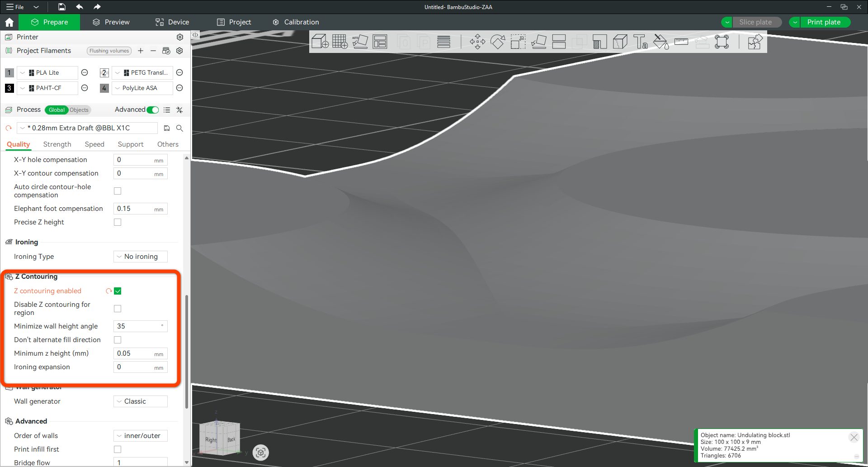Open the Text shape tool
The height and width of the screenshot is (467, 868).
coord(640,42)
